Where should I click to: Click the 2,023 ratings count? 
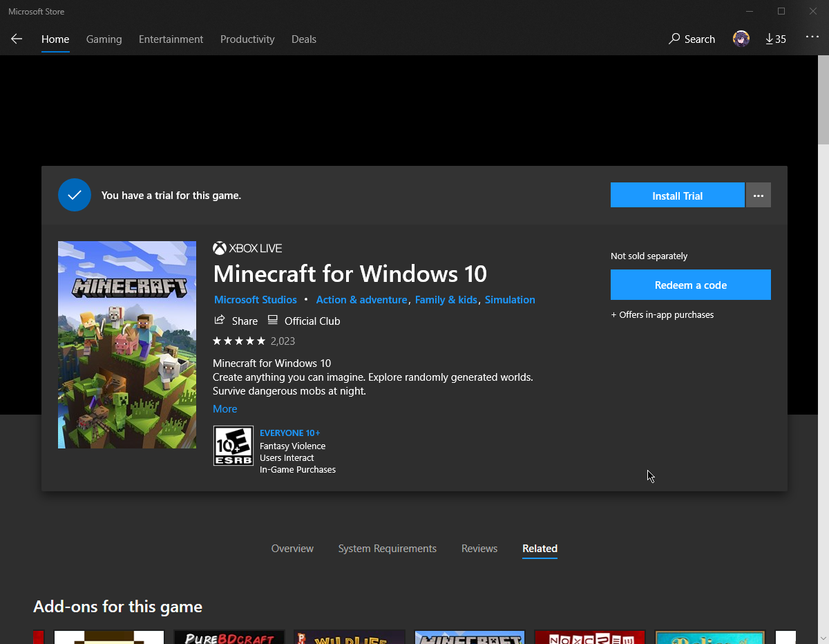click(x=283, y=341)
